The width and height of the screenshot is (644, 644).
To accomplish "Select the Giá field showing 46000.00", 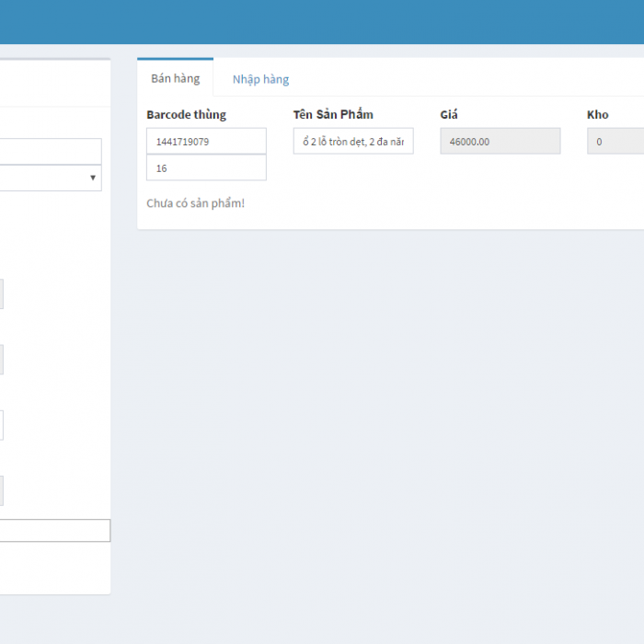I will 500,142.
